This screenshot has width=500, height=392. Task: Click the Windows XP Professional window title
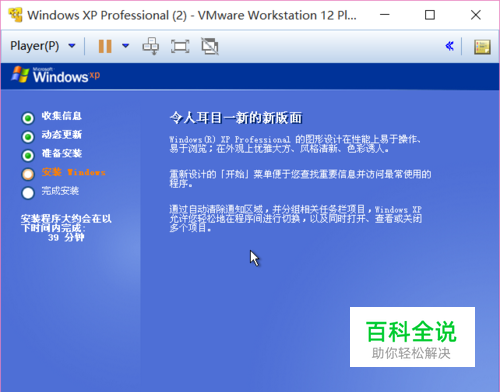pyautogui.click(x=192, y=15)
